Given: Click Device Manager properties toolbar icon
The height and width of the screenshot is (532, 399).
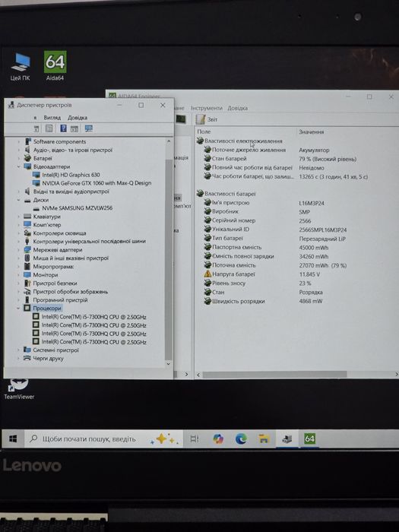Looking at the screenshot, I should pos(49,128).
